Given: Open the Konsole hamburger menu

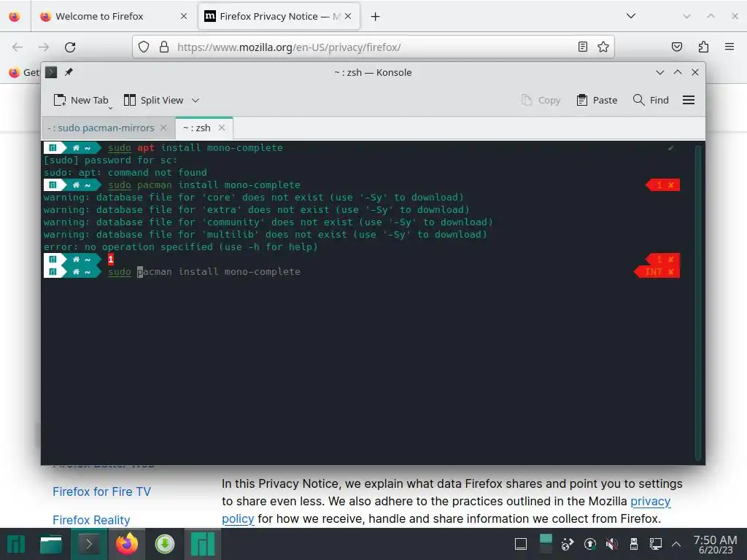Looking at the screenshot, I should click(x=689, y=100).
